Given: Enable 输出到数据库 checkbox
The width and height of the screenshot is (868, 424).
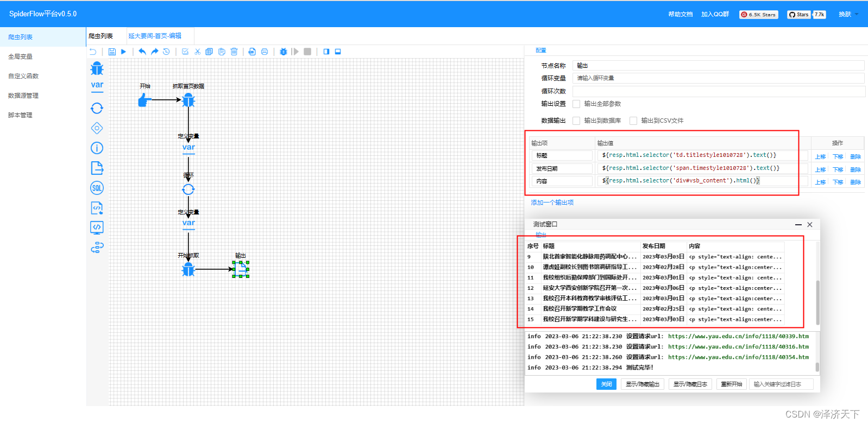Looking at the screenshot, I should click(x=576, y=121).
